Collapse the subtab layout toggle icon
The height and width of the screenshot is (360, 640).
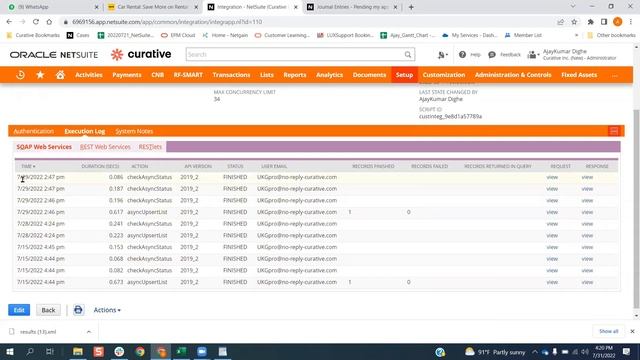click(614, 131)
